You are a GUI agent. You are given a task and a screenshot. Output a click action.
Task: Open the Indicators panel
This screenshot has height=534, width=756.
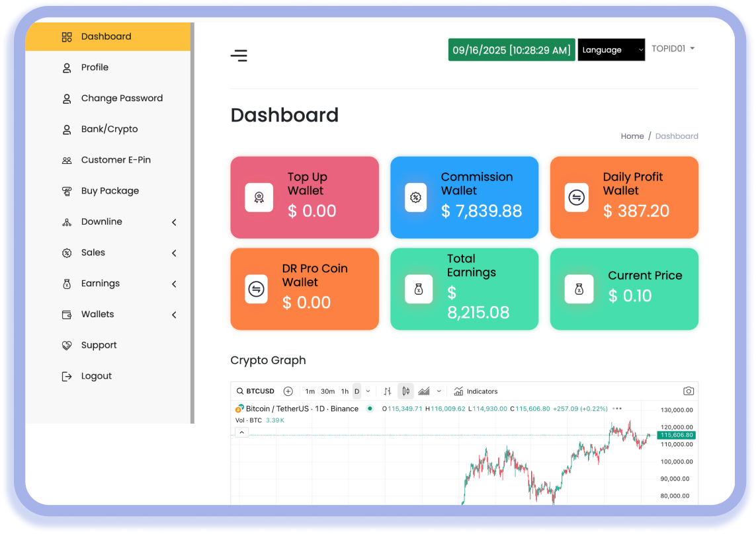click(x=476, y=391)
